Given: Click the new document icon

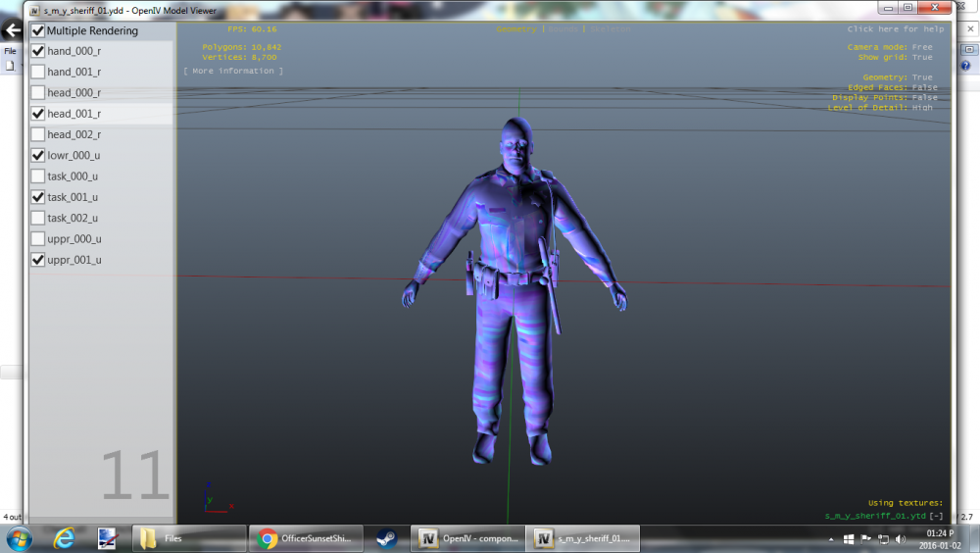Looking at the screenshot, I should pos(10,66).
